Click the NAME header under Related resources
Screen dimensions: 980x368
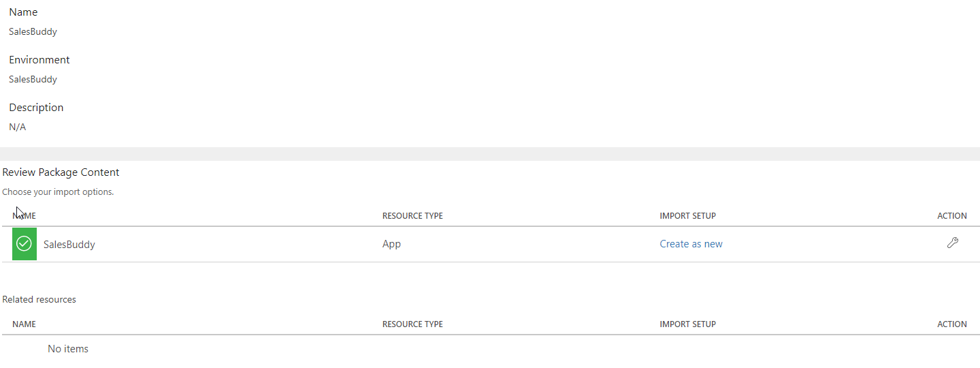click(x=24, y=324)
